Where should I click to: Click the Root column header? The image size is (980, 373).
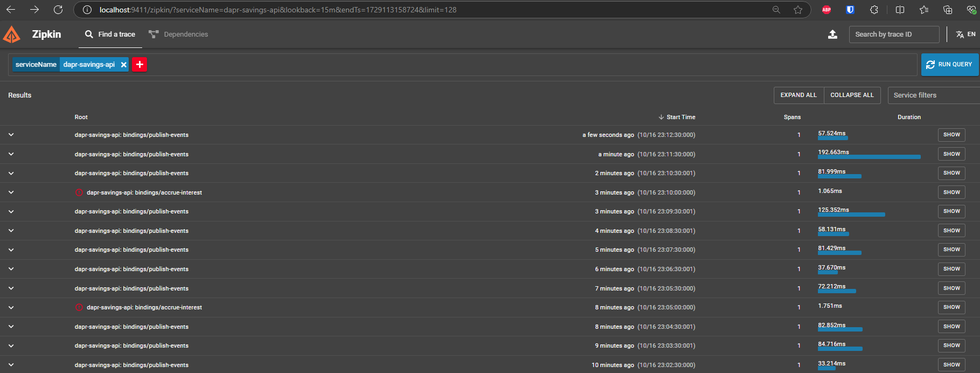click(81, 117)
